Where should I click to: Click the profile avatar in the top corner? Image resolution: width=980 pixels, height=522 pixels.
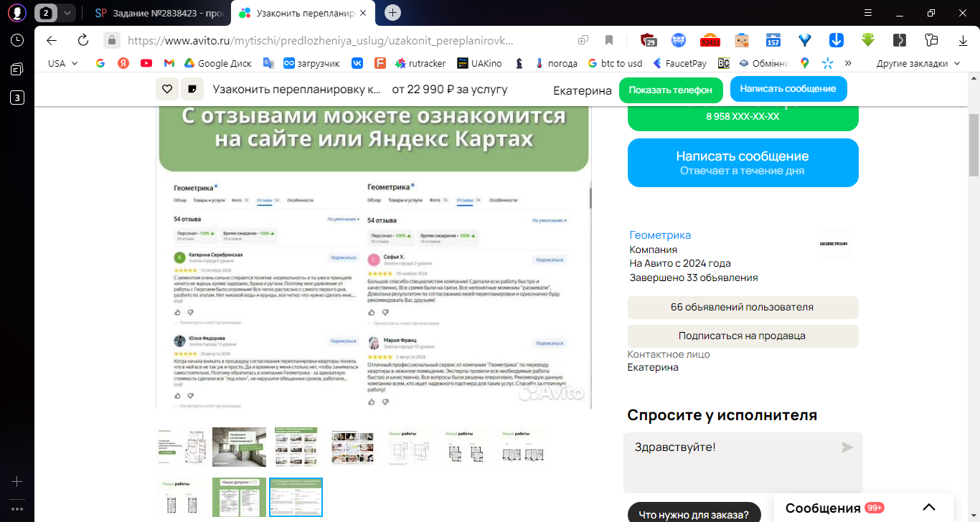click(x=17, y=13)
